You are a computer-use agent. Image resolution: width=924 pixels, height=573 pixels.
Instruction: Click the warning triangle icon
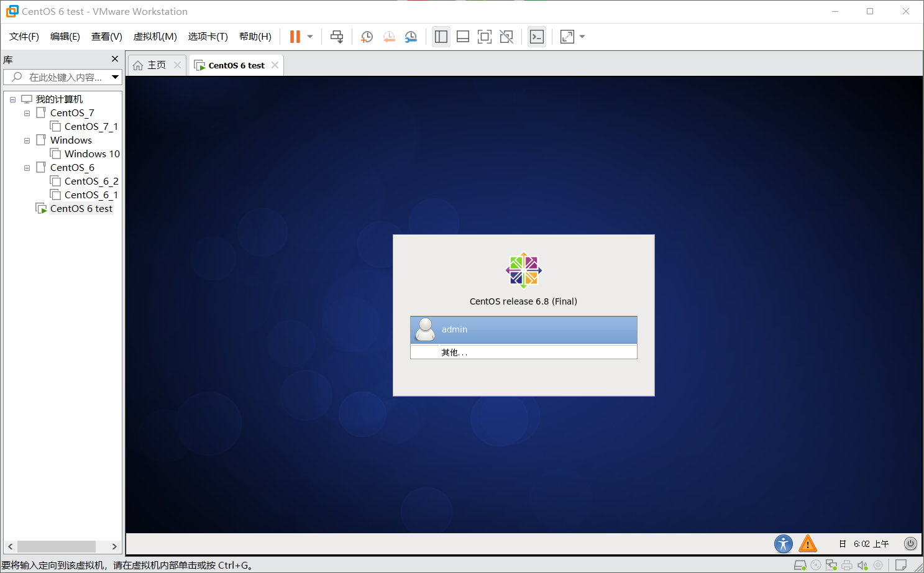(808, 544)
